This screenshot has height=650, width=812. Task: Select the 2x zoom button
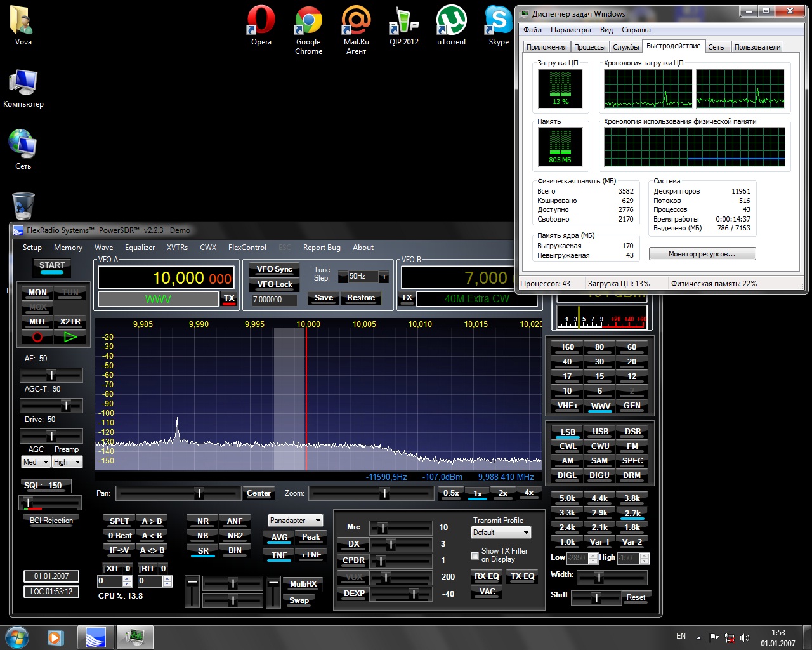click(x=503, y=493)
